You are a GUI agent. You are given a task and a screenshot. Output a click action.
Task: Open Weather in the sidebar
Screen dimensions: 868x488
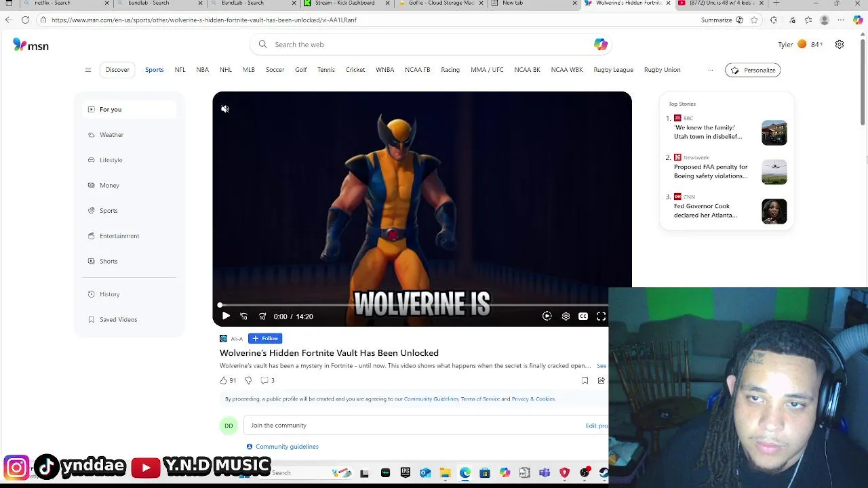[129, 135]
